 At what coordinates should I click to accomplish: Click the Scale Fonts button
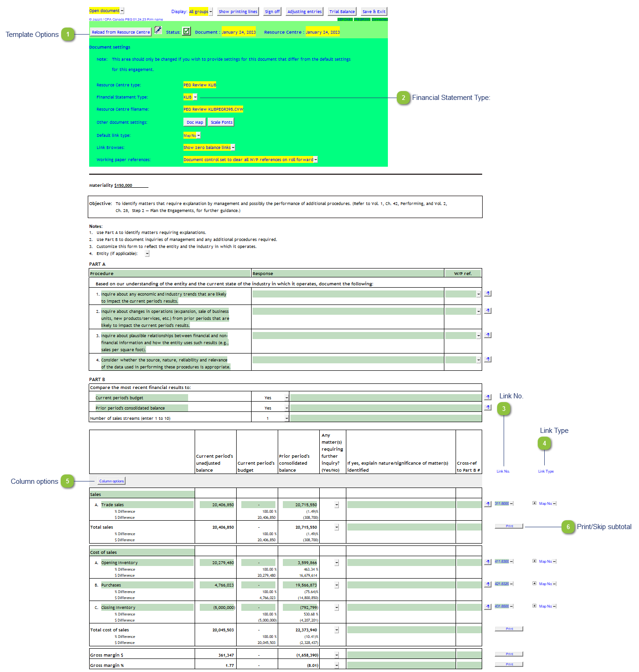point(221,122)
